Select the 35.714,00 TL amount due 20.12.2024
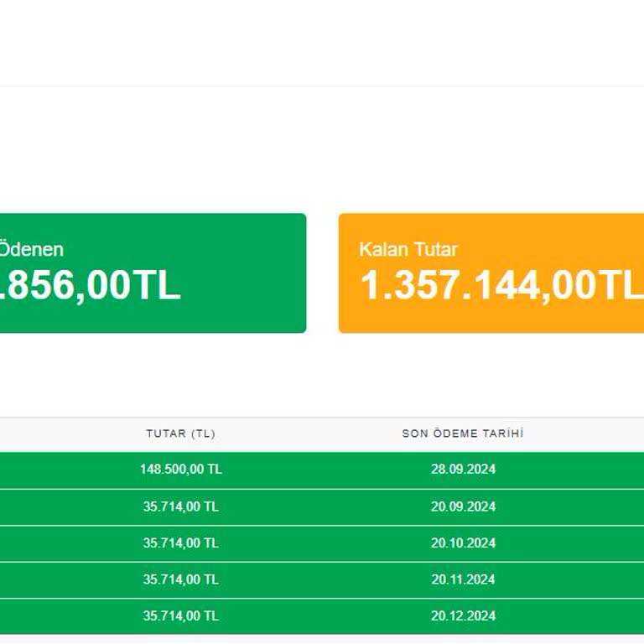This screenshot has height=644, width=644. coord(180,615)
